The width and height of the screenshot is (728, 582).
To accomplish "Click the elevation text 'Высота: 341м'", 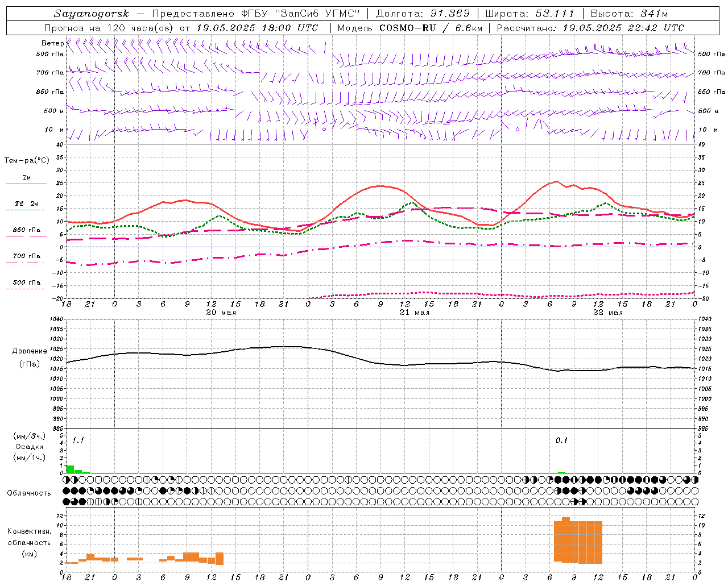I will 629,14.
